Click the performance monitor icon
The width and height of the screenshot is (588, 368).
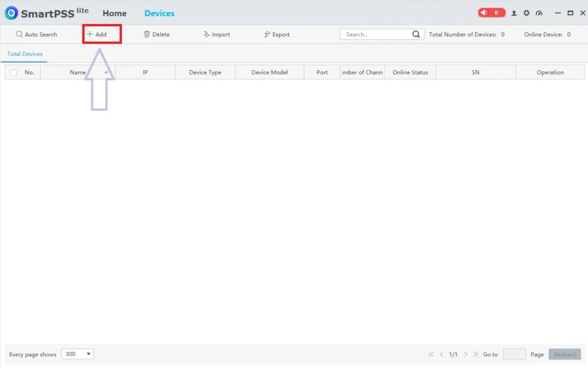tap(539, 12)
